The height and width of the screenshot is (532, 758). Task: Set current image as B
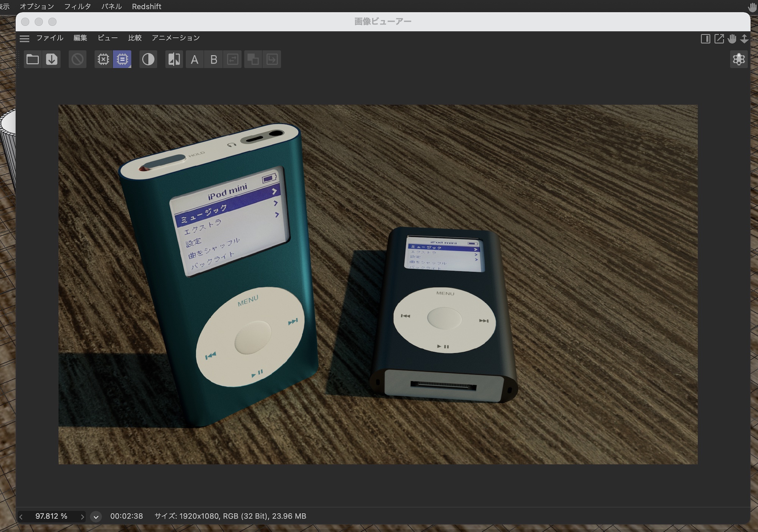click(214, 59)
